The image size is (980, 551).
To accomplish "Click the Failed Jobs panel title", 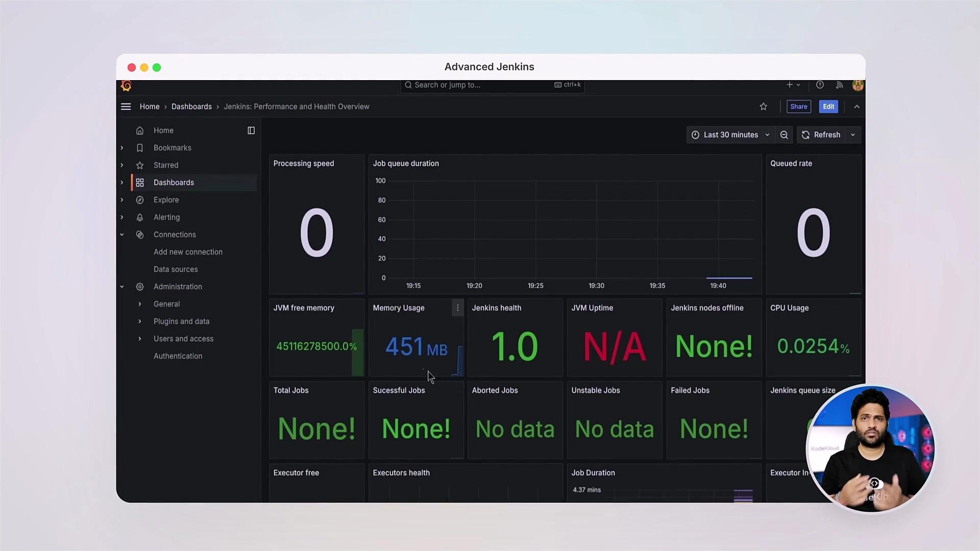I will [x=690, y=390].
